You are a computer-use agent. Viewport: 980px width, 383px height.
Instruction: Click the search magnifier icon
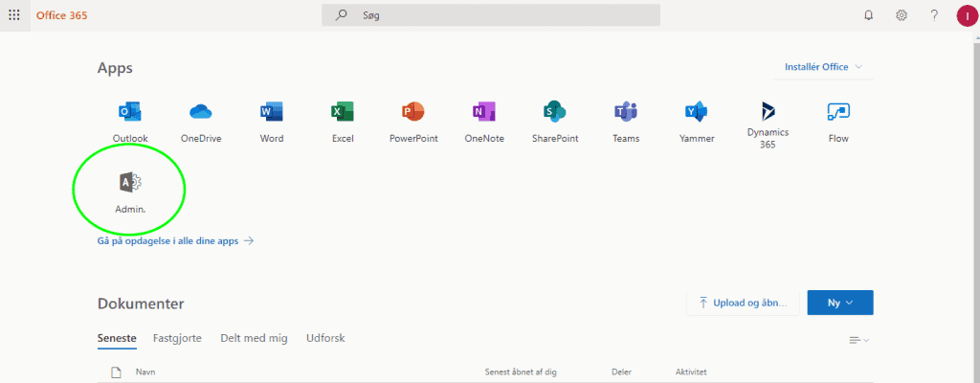[342, 15]
